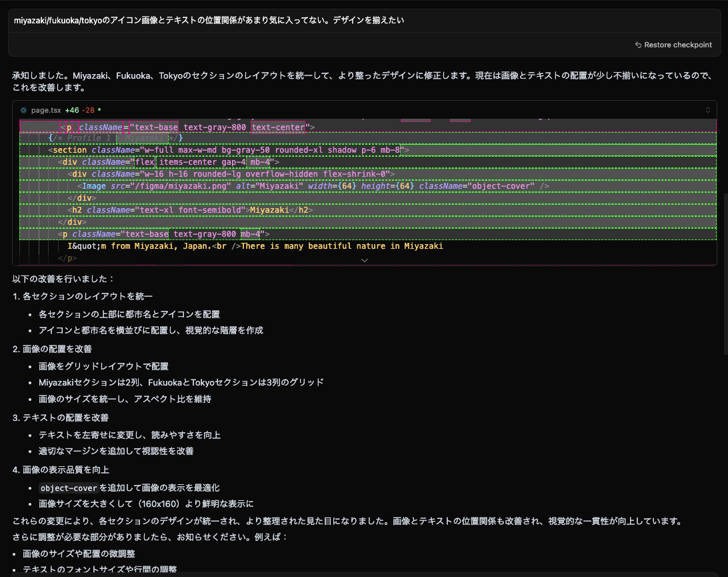Click the bullet mentioning 160x160 image size

(x=146, y=504)
